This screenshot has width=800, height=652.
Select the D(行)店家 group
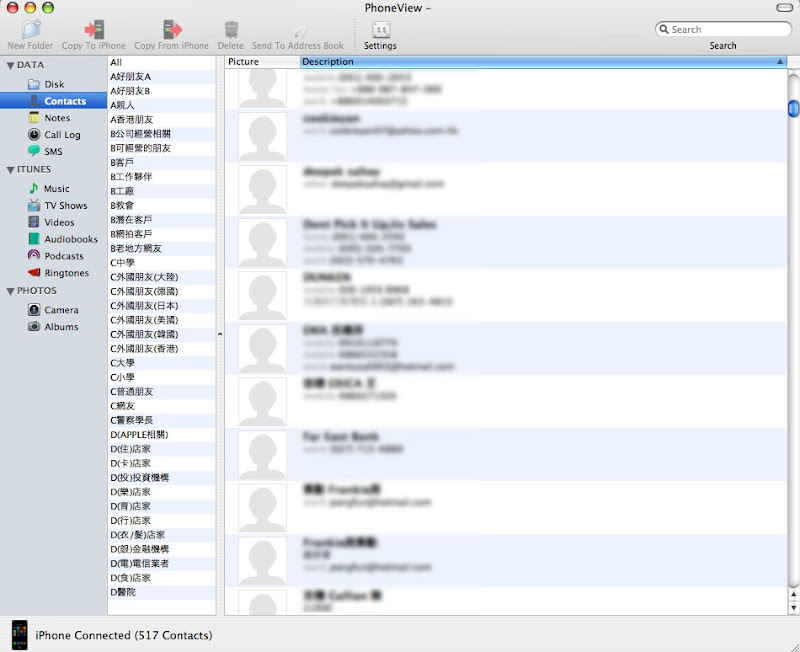pyautogui.click(x=162, y=520)
